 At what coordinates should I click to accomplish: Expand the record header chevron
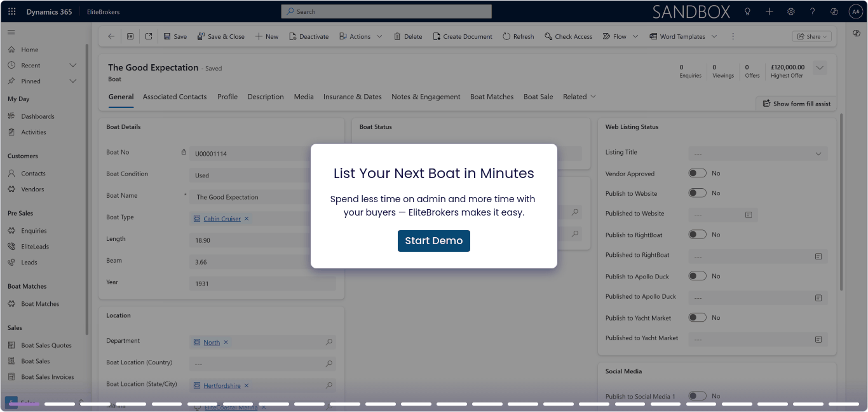pyautogui.click(x=820, y=67)
